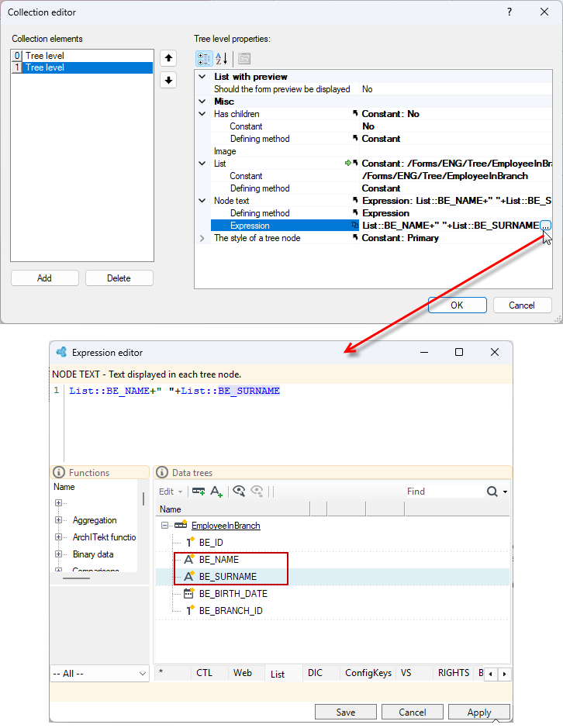The image size is (563, 728).
Task: Switch to the DIC tab
Action: click(x=315, y=673)
